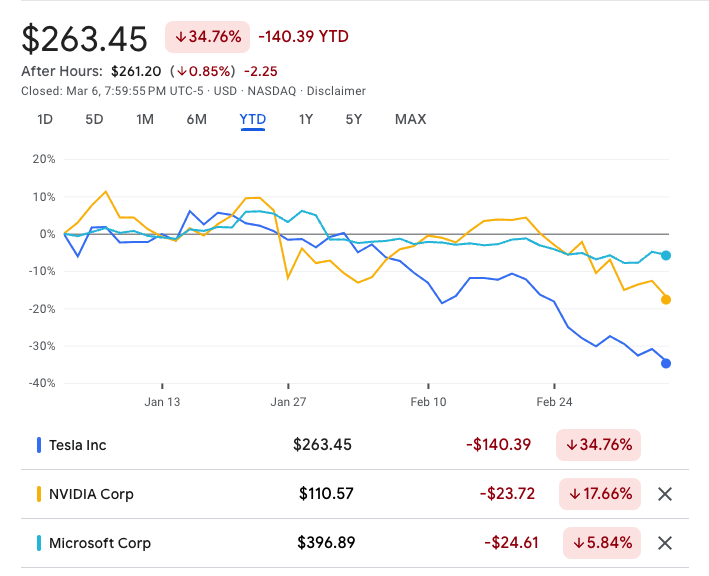Remove Microsoft Corp from the comparison
This screenshot has height=576, width=709.
coord(665,543)
